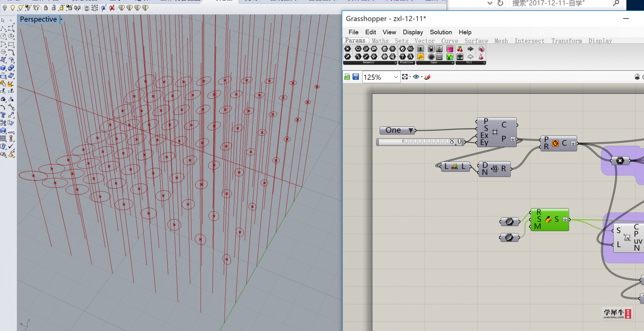Toggle shaded preview sphere at canvas right
This screenshot has width=644, height=331.
point(637,77)
